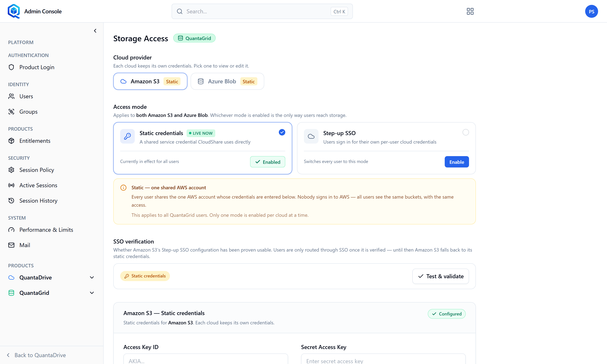The image size is (607, 364).
Task: Click the Admin Console logo icon
Action: (x=14, y=11)
